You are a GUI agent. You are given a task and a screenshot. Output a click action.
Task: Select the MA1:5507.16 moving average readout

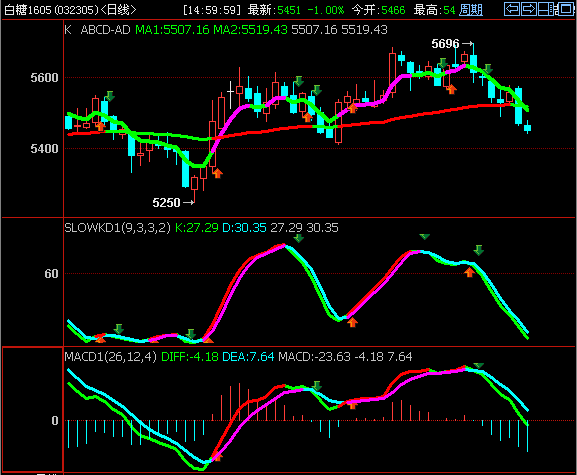click(172, 30)
